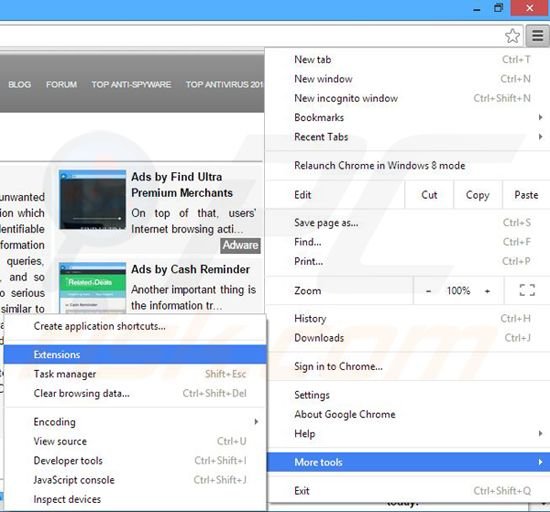Click Cut in the Edit row
This screenshot has height=512, width=550.
pyautogui.click(x=429, y=195)
